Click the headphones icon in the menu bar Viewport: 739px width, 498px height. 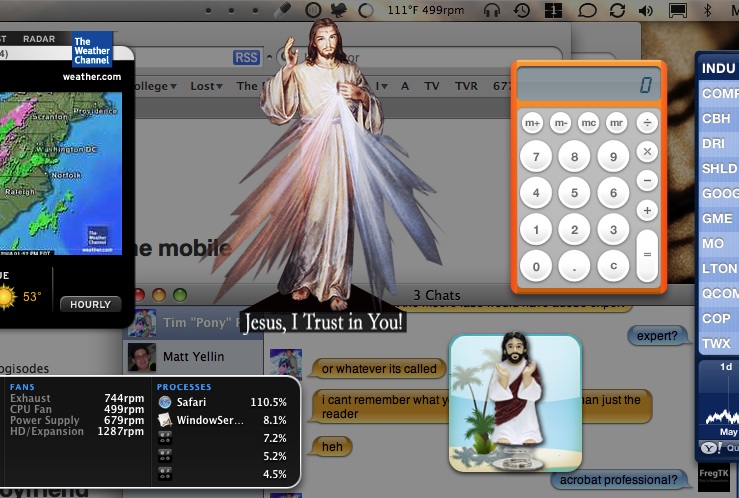(492, 10)
